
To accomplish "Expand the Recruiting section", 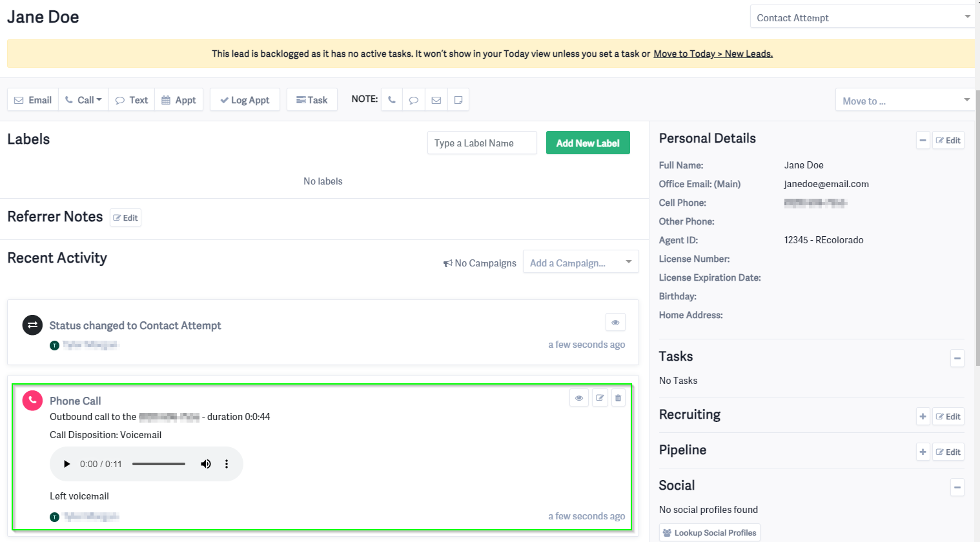I will click(x=923, y=416).
